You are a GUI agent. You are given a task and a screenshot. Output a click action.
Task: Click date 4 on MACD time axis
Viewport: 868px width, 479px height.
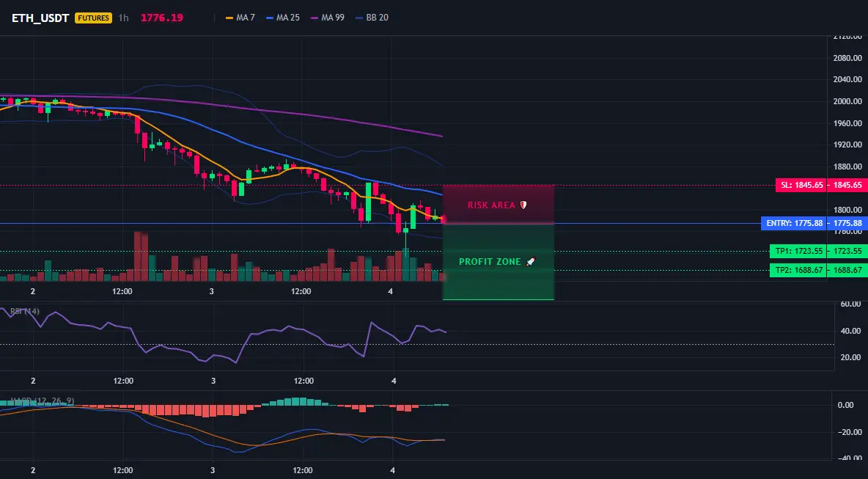[392, 470]
